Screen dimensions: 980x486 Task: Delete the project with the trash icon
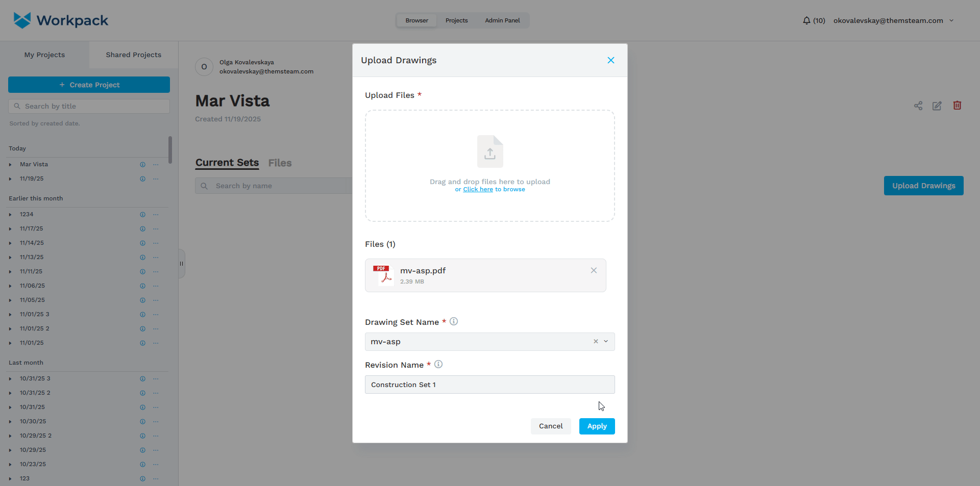[957, 105]
